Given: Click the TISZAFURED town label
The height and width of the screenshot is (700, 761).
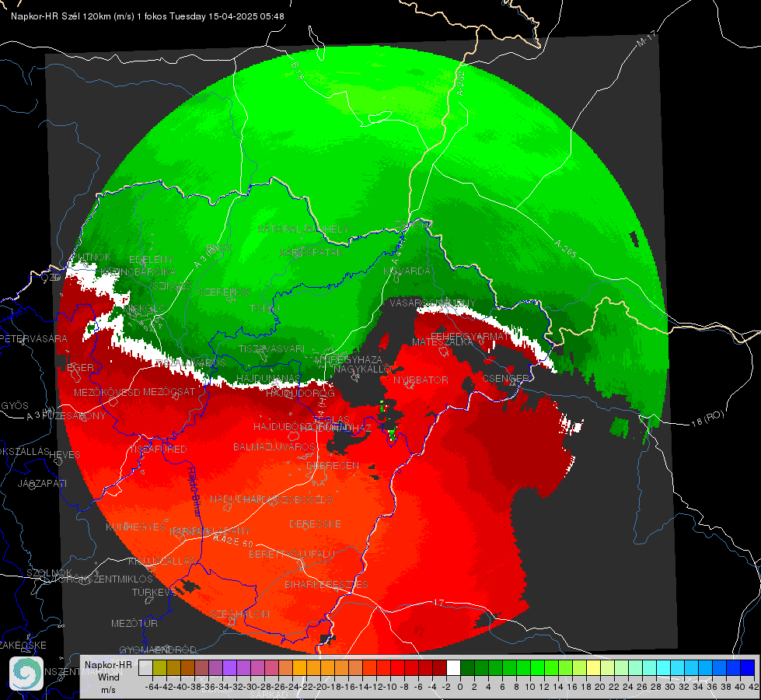Looking at the screenshot, I should 158,450.
